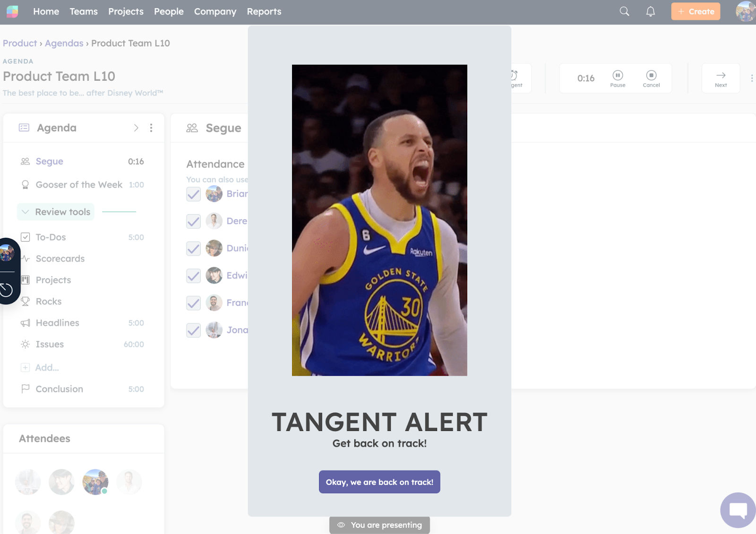Open the Projects menu

pos(126,11)
